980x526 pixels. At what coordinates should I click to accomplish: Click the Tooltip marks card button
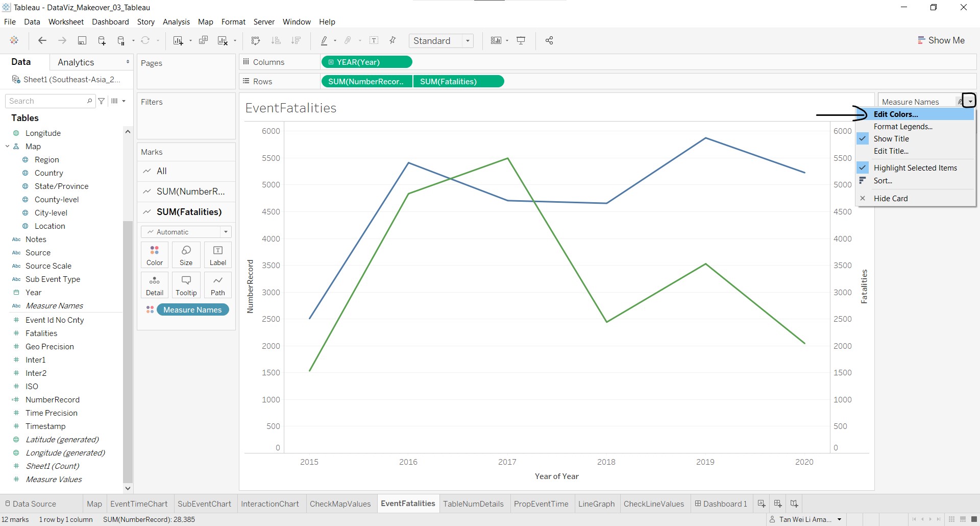[186, 285]
